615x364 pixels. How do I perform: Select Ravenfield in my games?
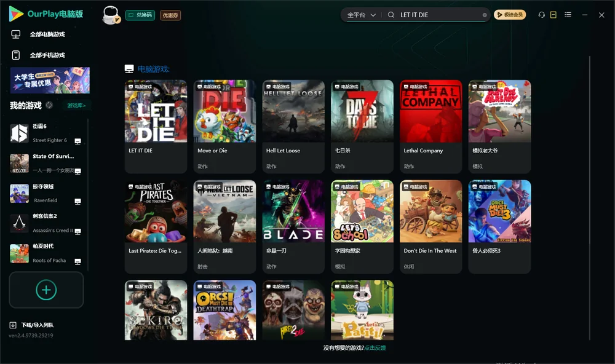pos(46,193)
